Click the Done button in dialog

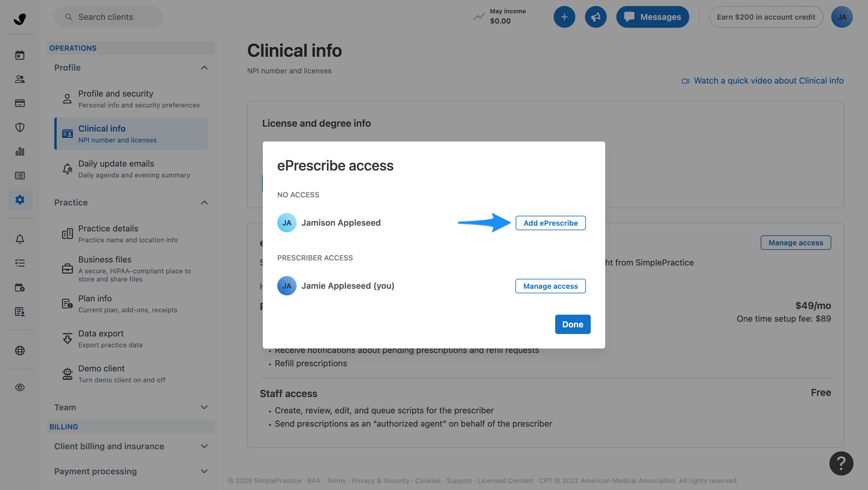coord(573,324)
